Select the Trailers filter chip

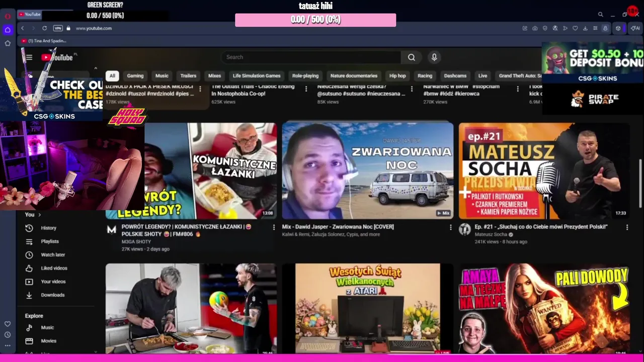[188, 76]
